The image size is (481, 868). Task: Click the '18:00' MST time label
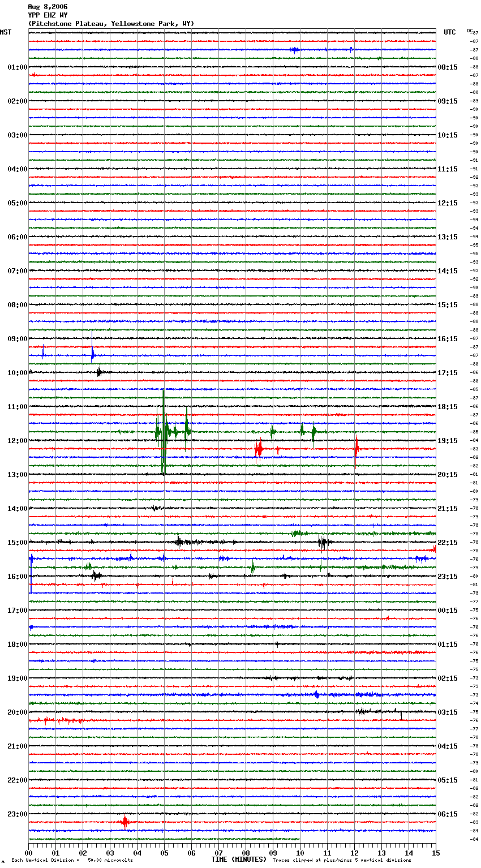[x=18, y=644]
